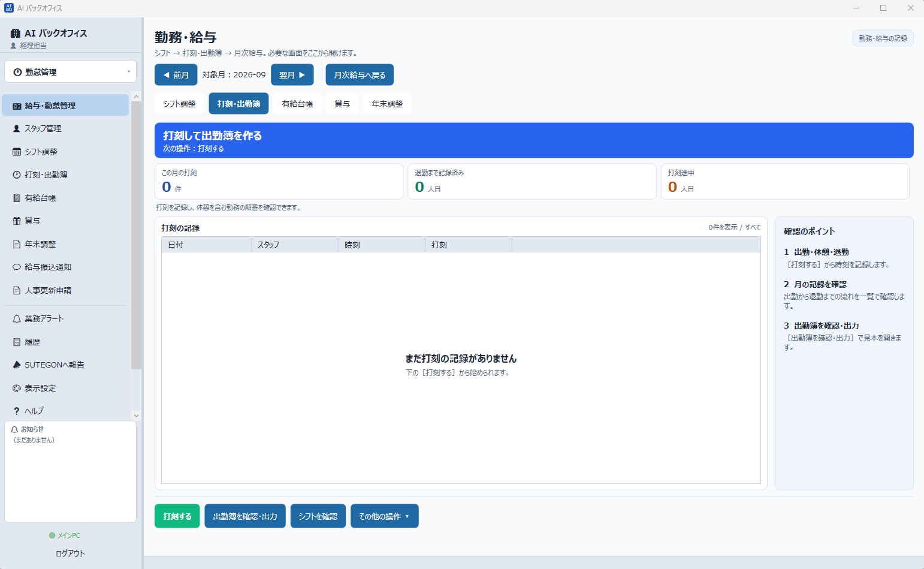Click the 打刻・出勤簿 clock icon in sidebar
The image size is (924, 569).
(17, 175)
